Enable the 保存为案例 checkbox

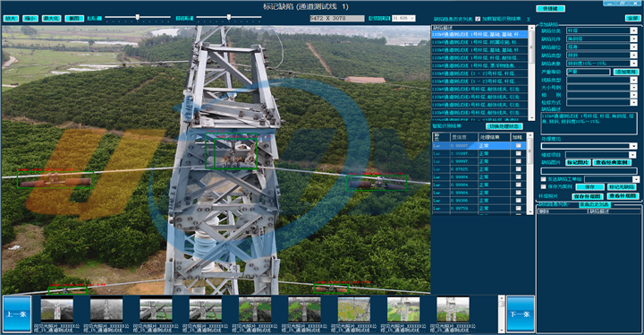[x=544, y=187]
